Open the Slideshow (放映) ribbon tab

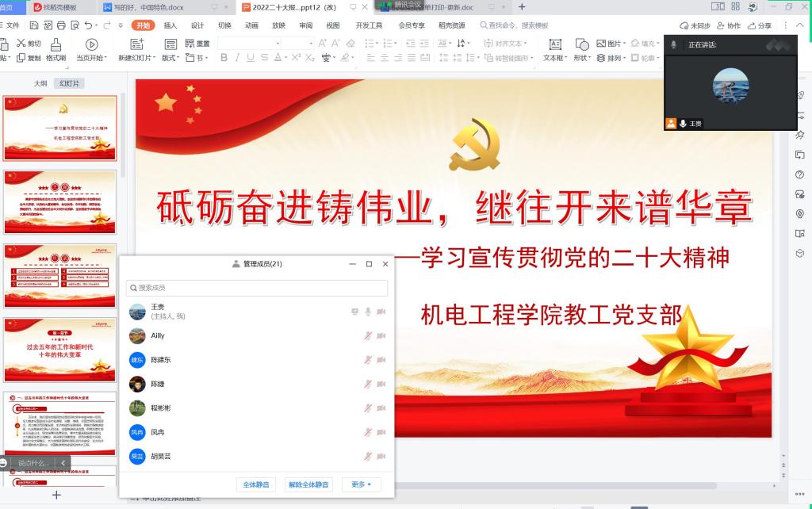pos(278,25)
